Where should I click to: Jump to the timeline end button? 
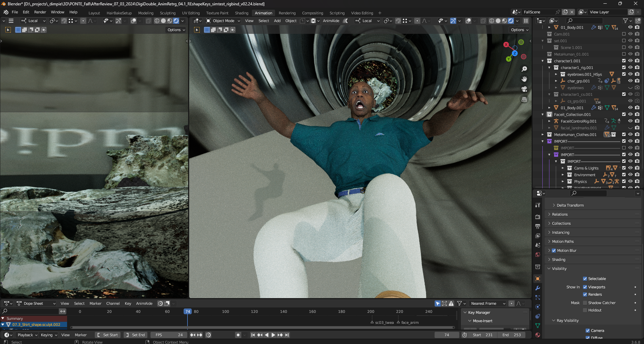tap(287, 335)
